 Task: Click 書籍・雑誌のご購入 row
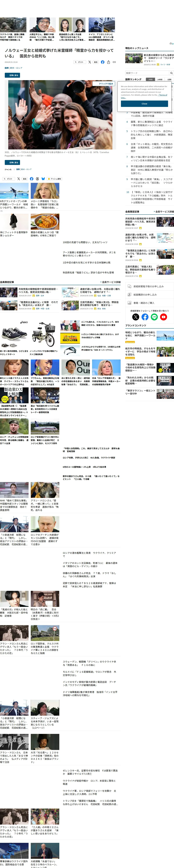pos(149,303)
